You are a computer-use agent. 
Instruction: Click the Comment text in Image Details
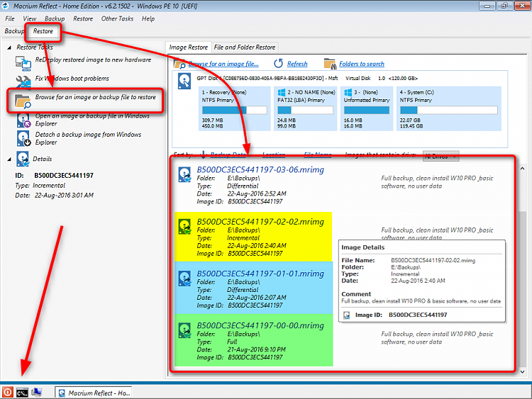coord(421,301)
